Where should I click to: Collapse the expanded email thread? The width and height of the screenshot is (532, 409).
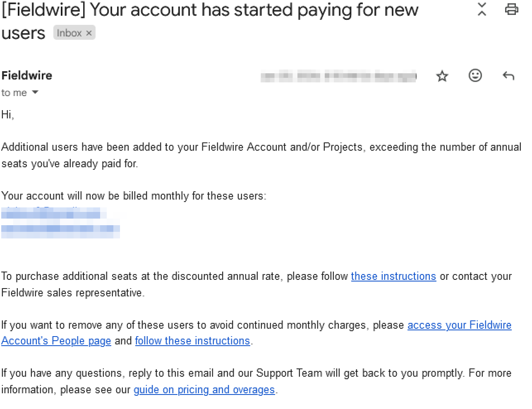pos(482,9)
